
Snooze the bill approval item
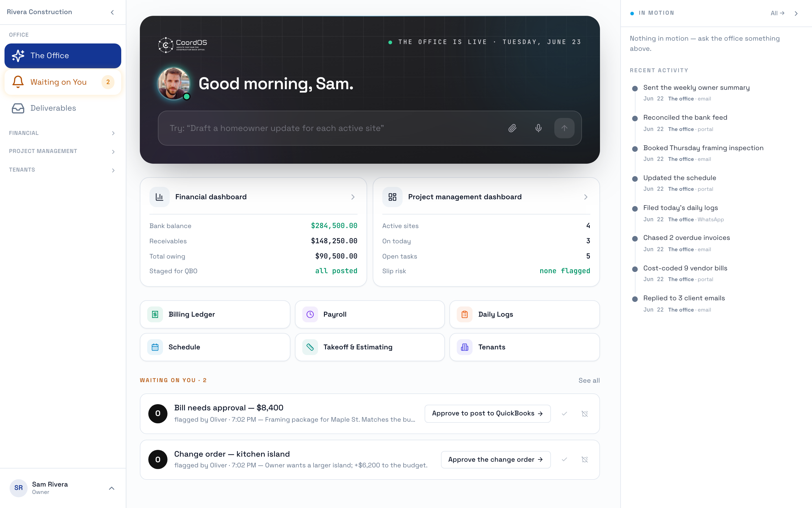[584, 413]
